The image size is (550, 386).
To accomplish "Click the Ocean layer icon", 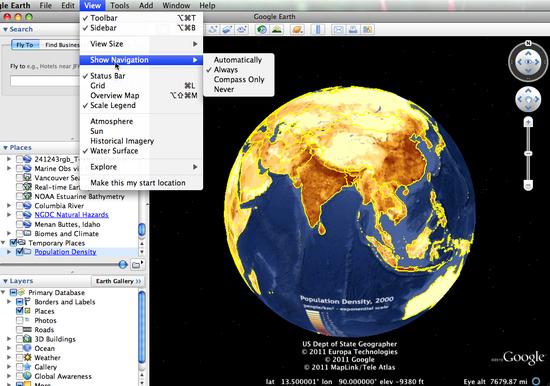I will point(27,348).
